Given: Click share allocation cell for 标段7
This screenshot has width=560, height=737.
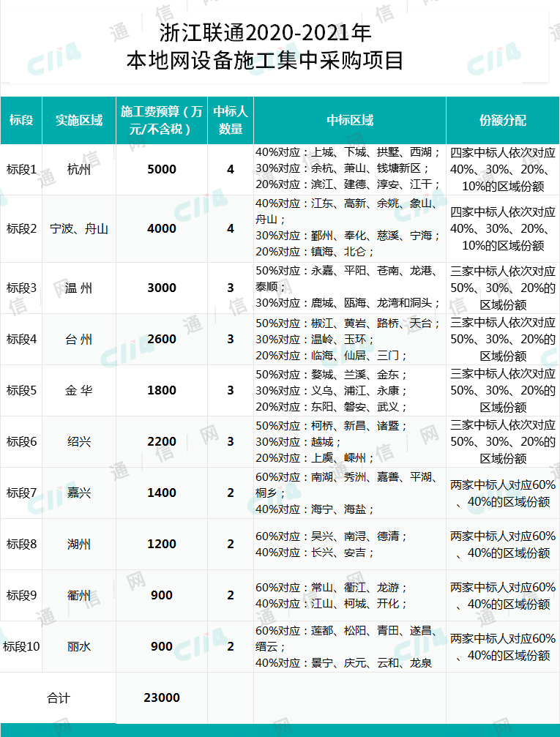Looking at the screenshot, I should (503, 493).
